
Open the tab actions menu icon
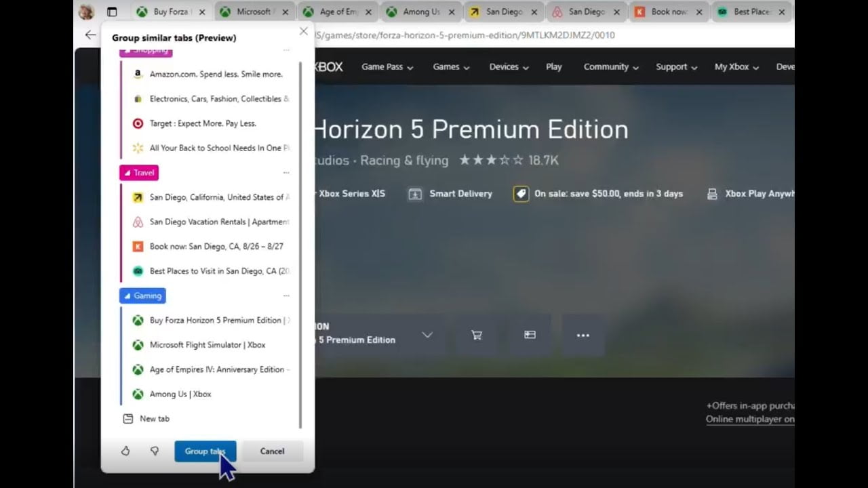pyautogui.click(x=113, y=12)
